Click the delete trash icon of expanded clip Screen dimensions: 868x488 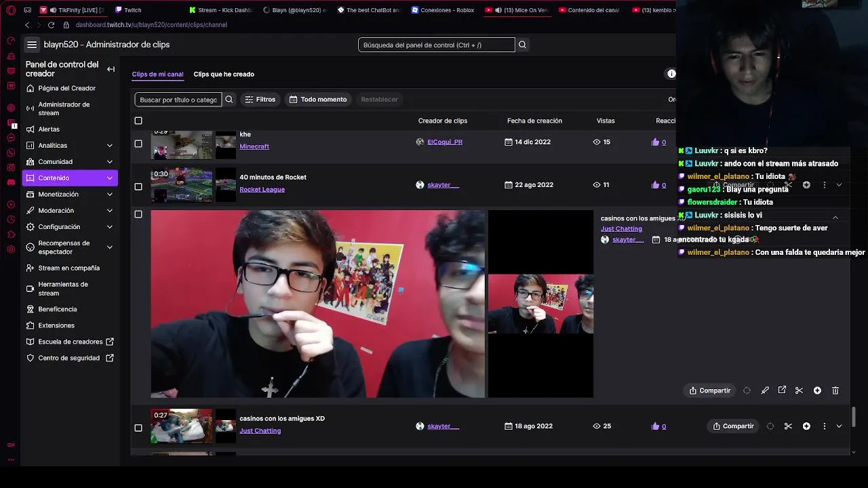[835, 390]
